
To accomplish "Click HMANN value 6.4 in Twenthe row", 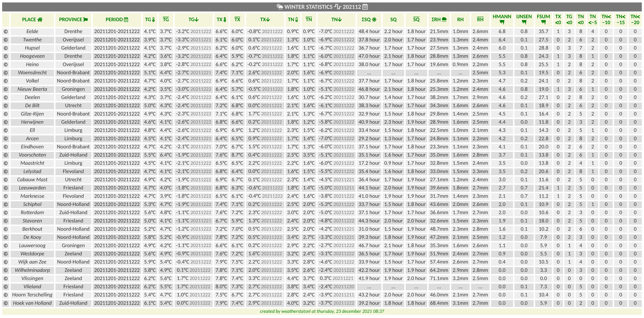I will click(502, 40).
